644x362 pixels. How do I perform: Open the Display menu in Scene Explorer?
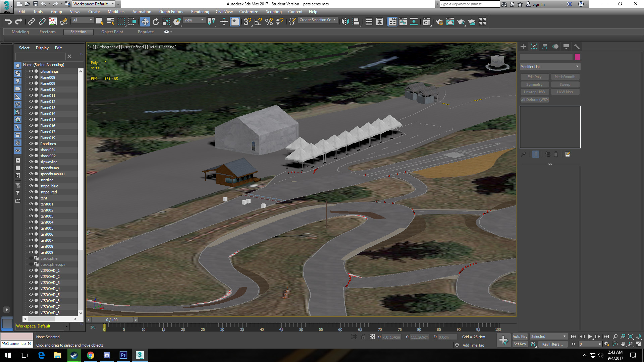pyautogui.click(x=42, y=48)
